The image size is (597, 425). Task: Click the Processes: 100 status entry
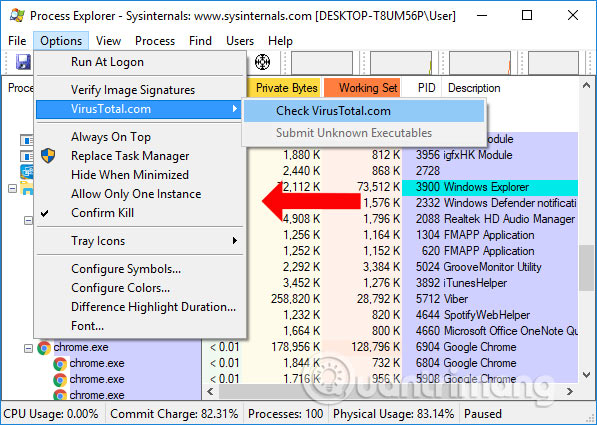pyautogui.click(x=286, y=414)
